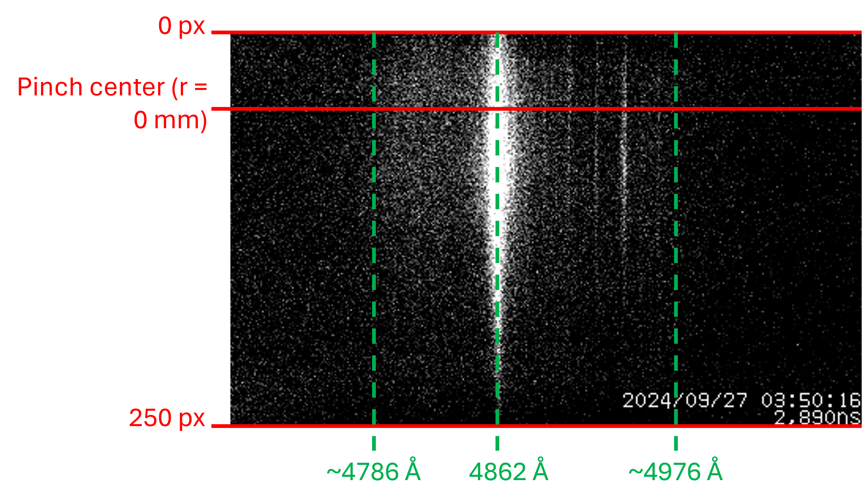Click the time text '03:50:16'
Viewport: 862px width, 504px height.
pos(811,401)
